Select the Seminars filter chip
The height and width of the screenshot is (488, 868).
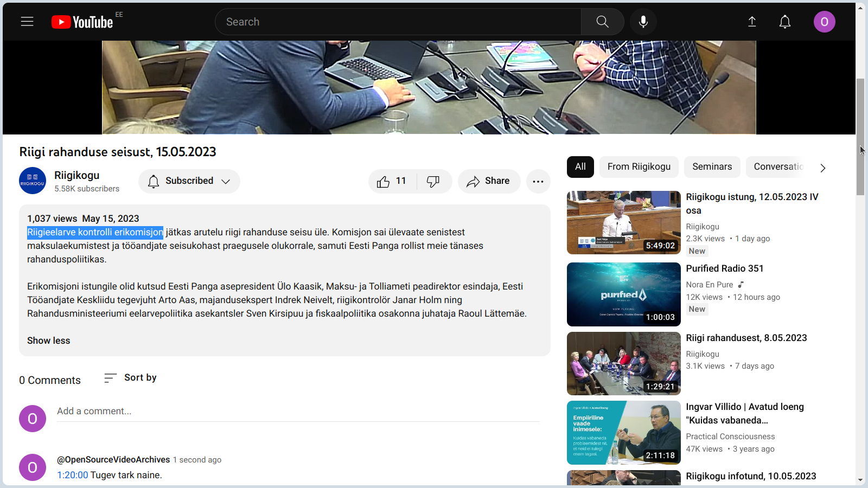712,167
